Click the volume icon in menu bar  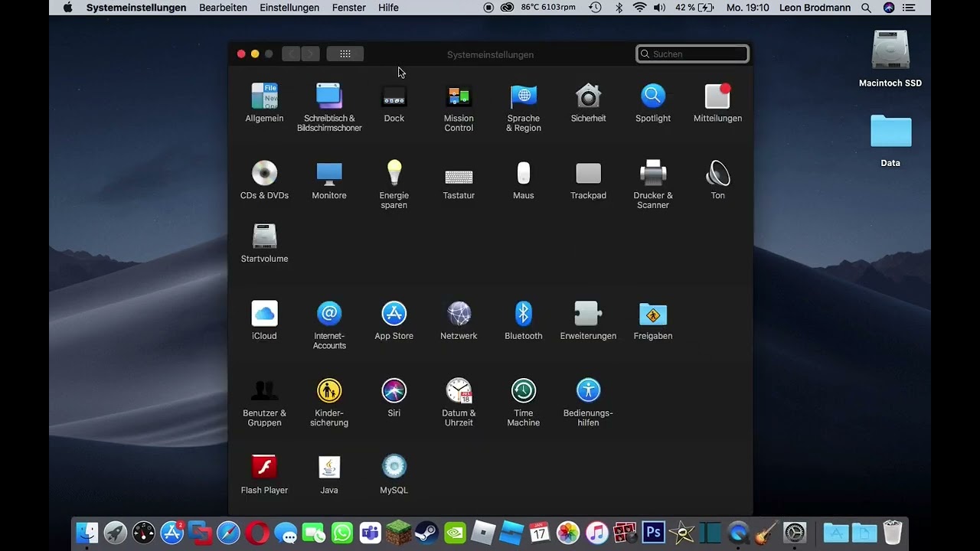pyautogui.click(x=659, y=8)
